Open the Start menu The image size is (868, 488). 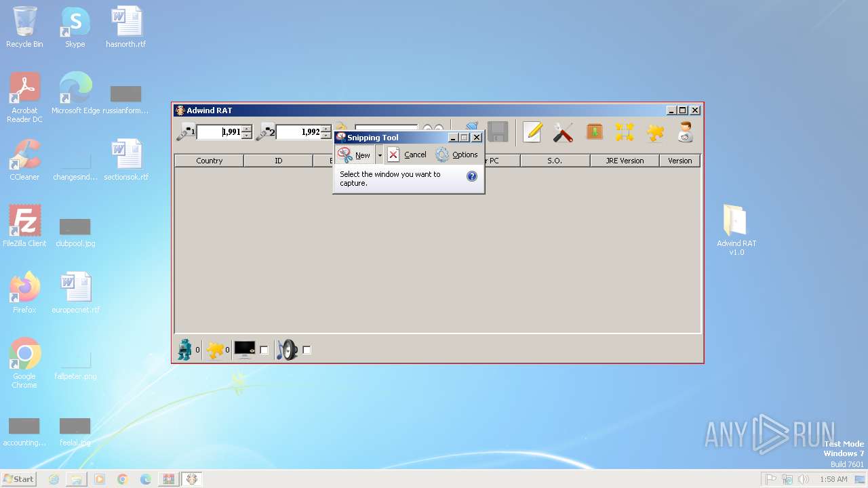click(19, 479)
